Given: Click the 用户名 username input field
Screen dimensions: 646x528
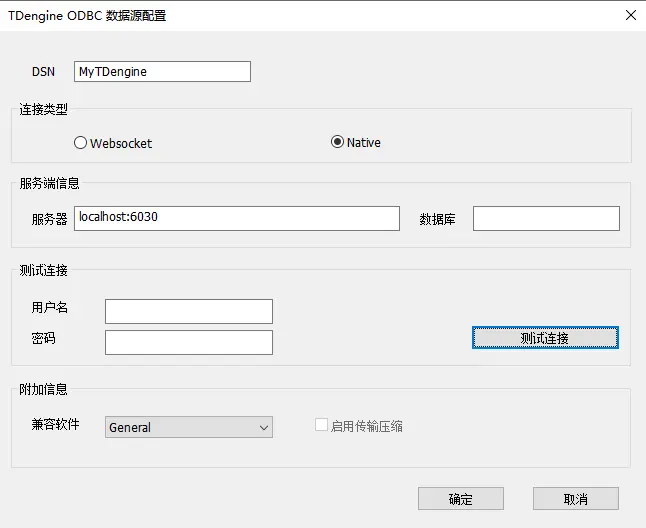Looking at the screenshot, I should (x=189, y=311).
